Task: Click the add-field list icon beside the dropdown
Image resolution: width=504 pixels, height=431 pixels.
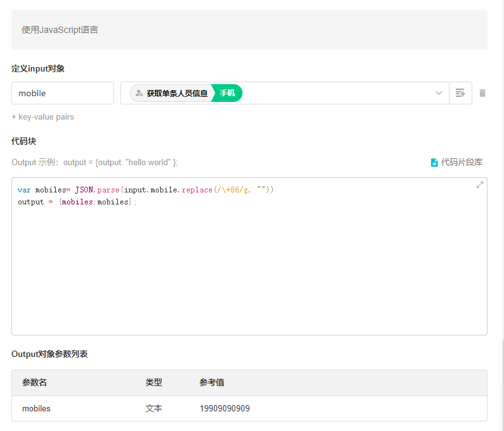Action: tap(460, 93)
